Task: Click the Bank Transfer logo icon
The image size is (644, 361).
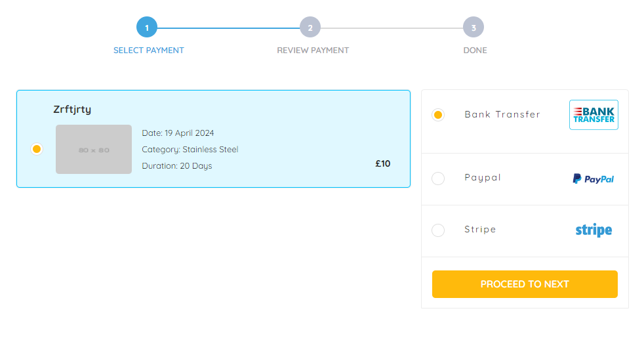Action: [594, 115]
